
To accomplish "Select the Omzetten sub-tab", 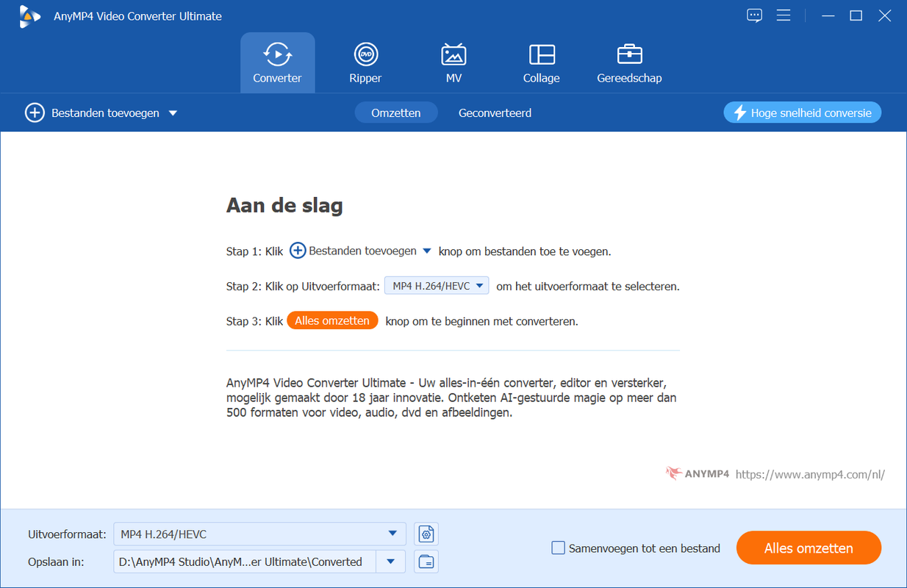I will [x=396, y=112].
